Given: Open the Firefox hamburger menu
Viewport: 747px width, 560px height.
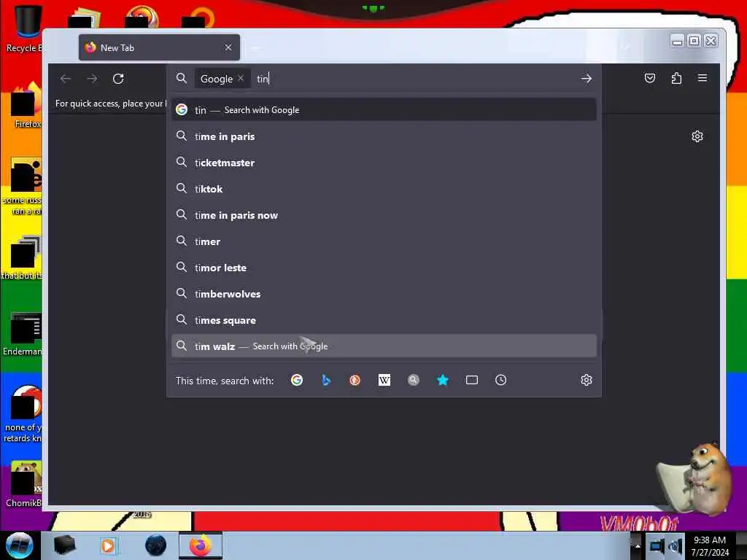Looking at the screenshot, I should [703, 77].
